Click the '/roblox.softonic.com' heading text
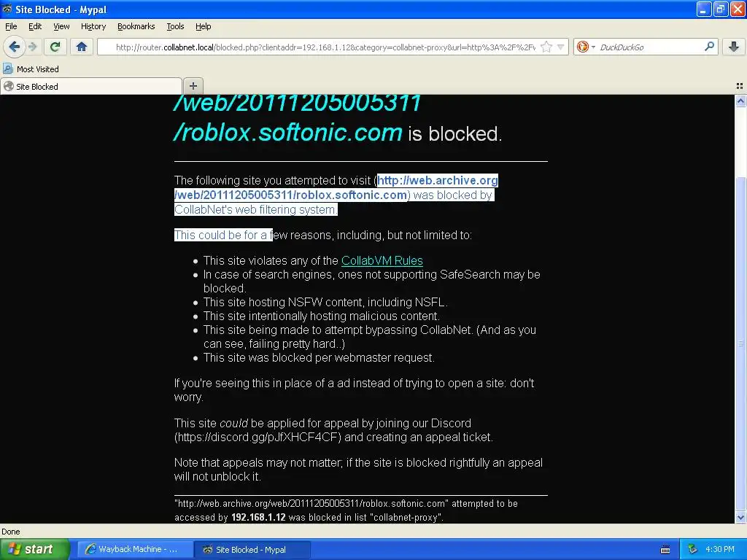 click(x=288, y=133)
